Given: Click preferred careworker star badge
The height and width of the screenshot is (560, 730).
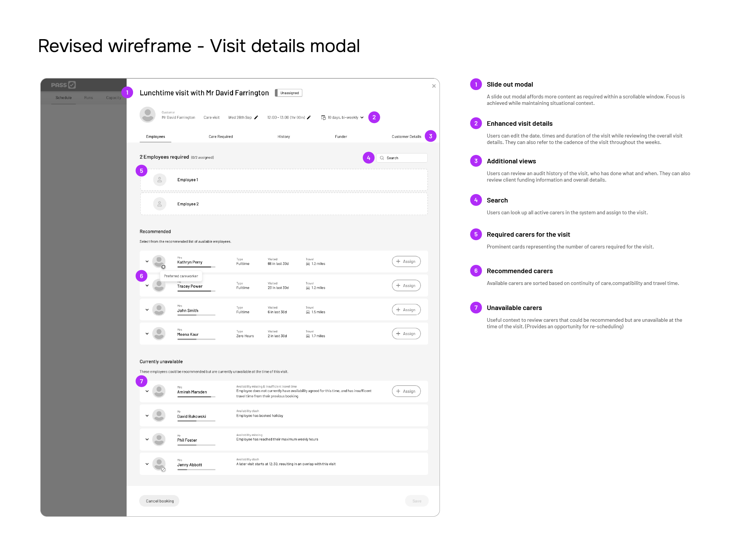Looking at the screenshot, I should (x=163, y=267).
